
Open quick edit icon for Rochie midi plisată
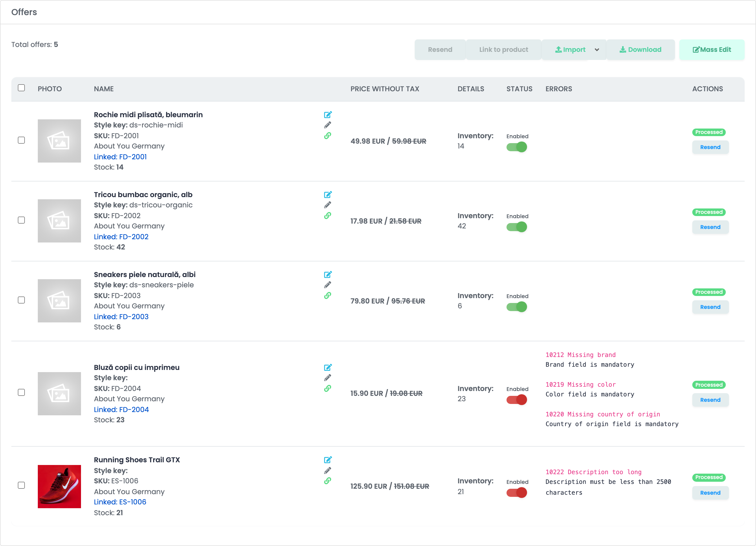[x=328, y=115]
